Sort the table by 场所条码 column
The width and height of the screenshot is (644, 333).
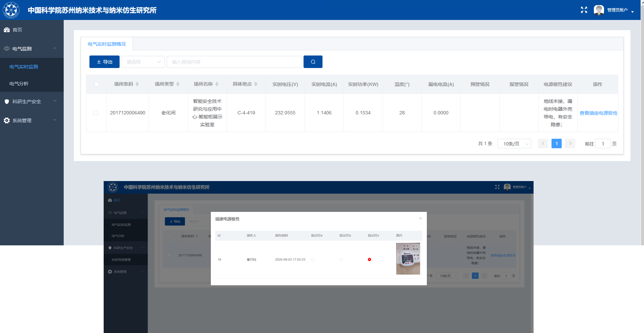pos(137,84)
